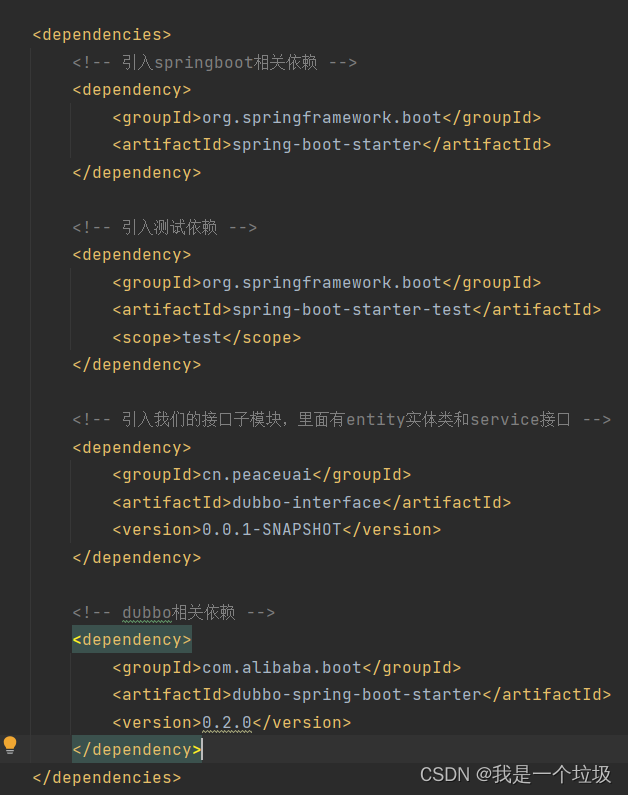628x795 pixels.
Task: Click the spring-boot-starter-test artifactId line
Action: [x=356, y=310]
